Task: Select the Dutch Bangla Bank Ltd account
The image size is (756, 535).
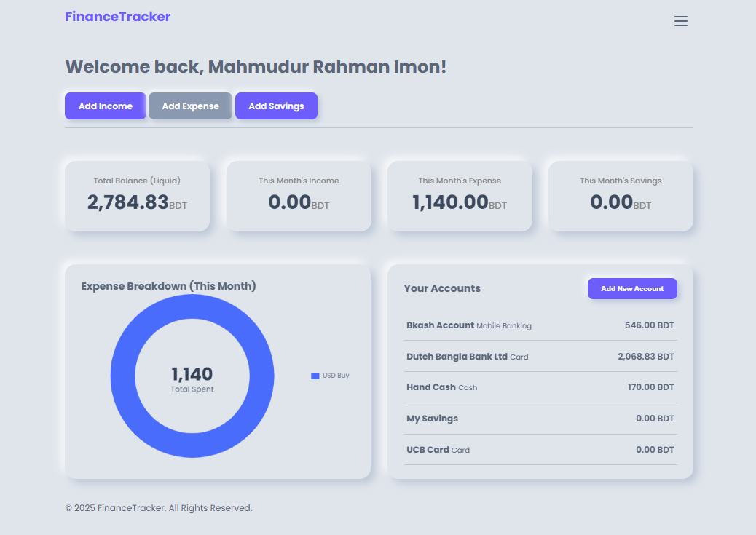Action: pyautogui.click(x=540, y=357)
